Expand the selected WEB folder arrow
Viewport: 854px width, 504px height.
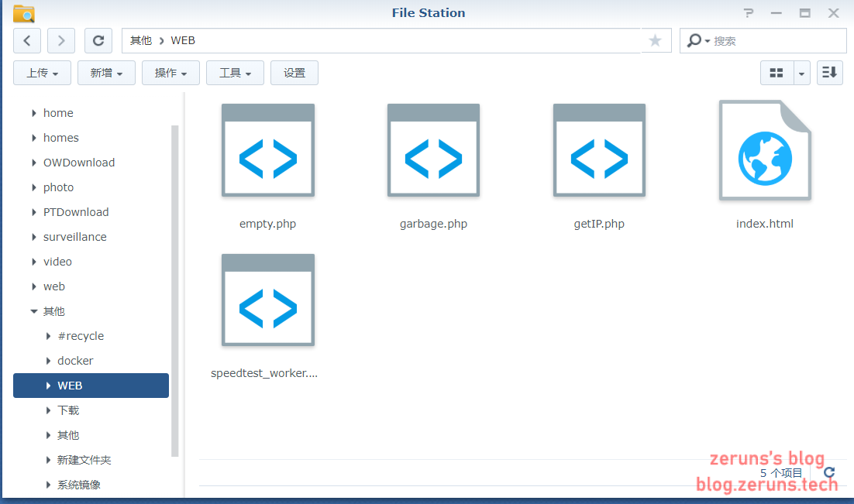point(48,386)
